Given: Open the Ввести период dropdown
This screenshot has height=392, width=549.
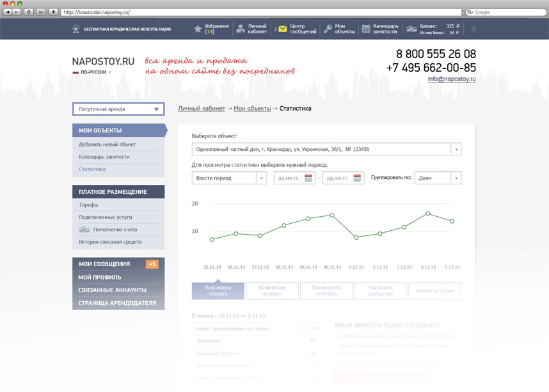Looking at the screenshot, I should pos(229,178).
